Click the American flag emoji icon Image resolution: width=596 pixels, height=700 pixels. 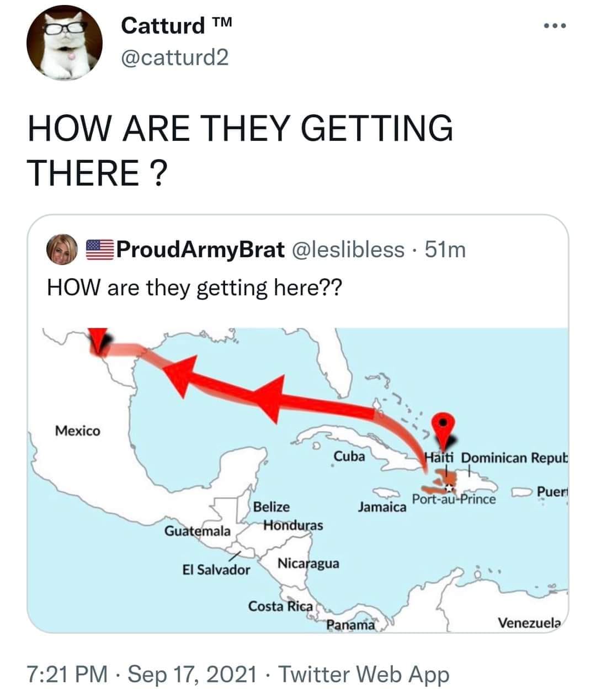99,250
